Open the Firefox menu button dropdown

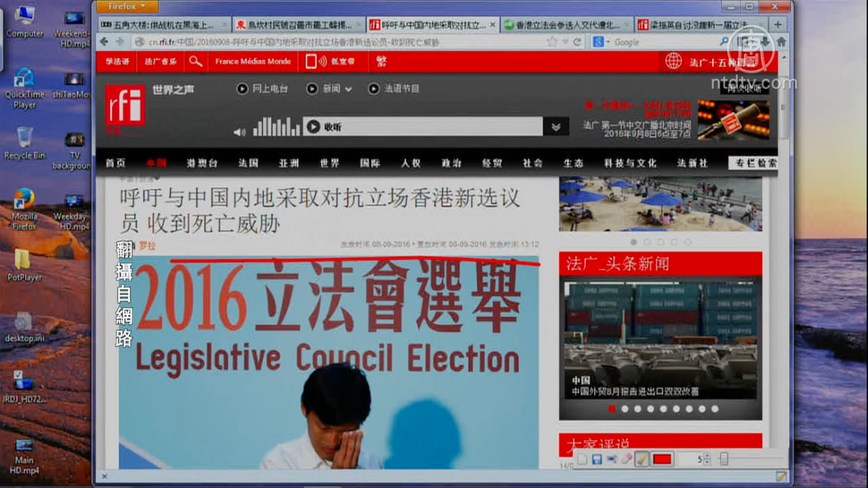pos(126,7)
